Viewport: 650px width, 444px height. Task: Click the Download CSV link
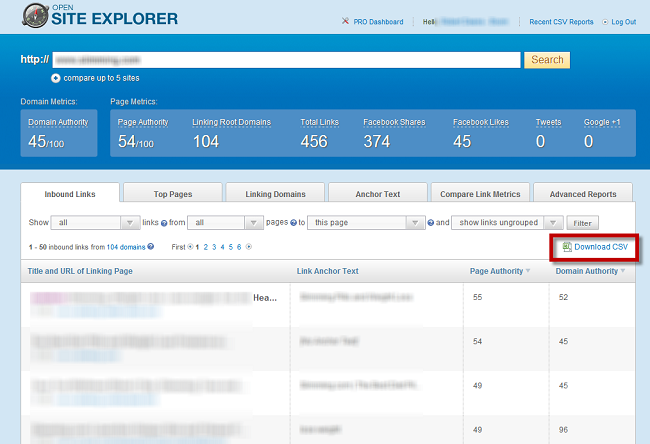pos(601,247)
